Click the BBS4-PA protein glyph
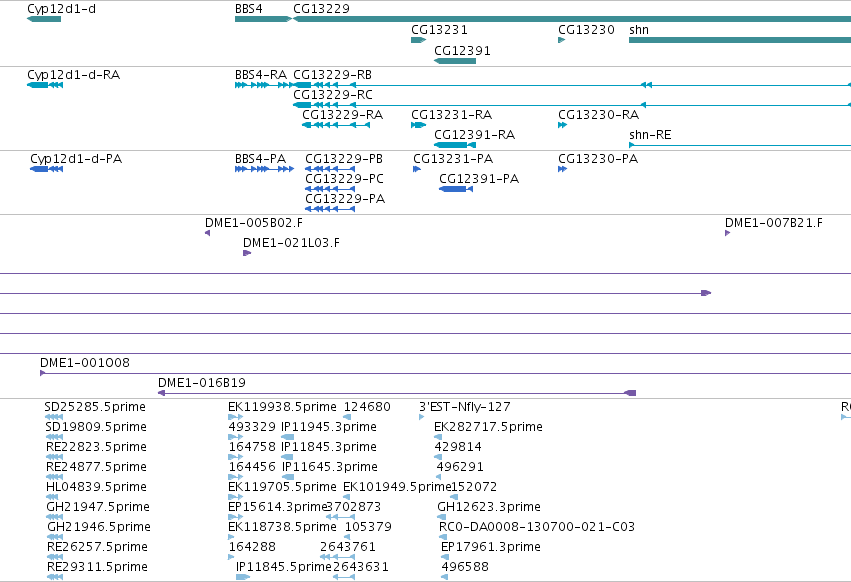 [264, 169]
